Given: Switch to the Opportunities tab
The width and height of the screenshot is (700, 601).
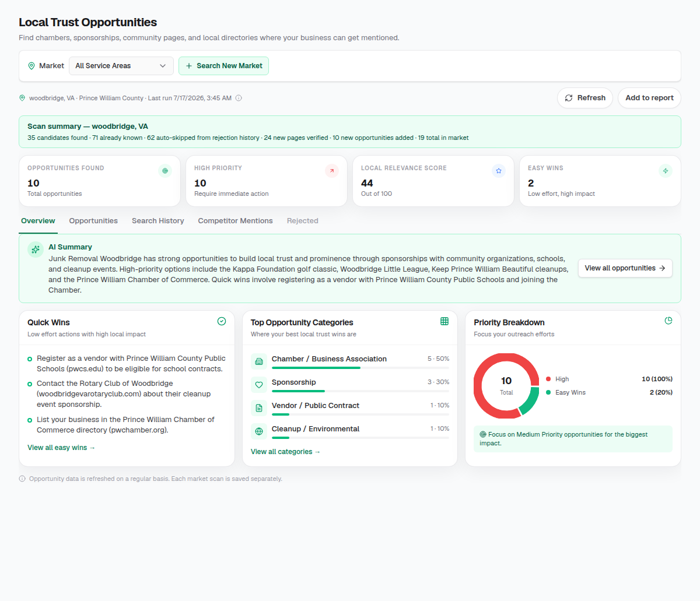Looking at the screenshot, I should pos(93,221).
